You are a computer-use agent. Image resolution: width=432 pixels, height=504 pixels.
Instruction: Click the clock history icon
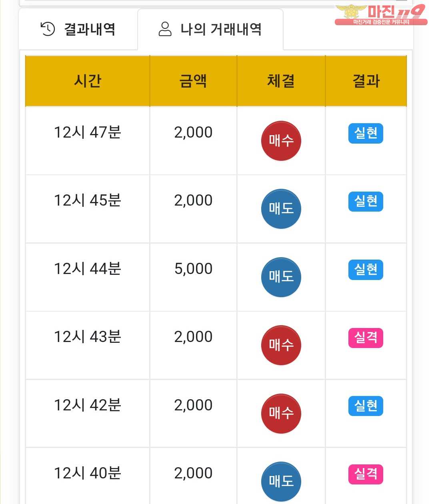coord(48,29)
